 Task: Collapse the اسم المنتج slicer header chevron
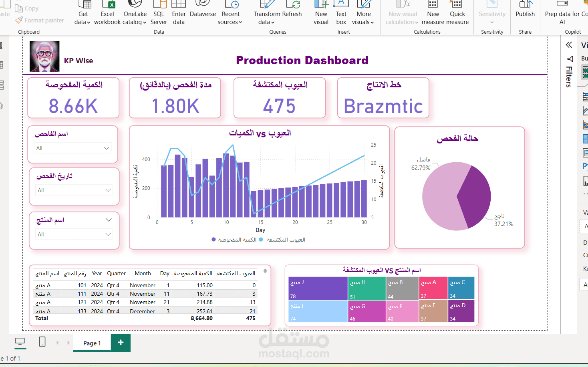point(109,220)
